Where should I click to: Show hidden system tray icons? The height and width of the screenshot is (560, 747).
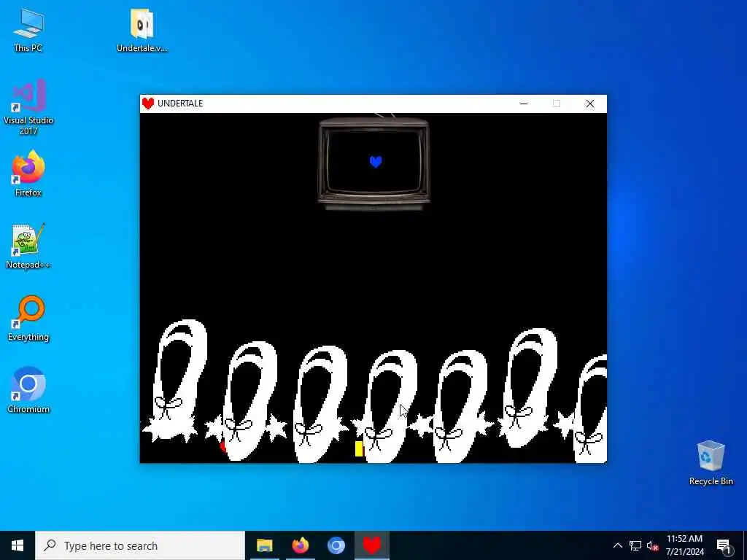click(x=617, y=545)
